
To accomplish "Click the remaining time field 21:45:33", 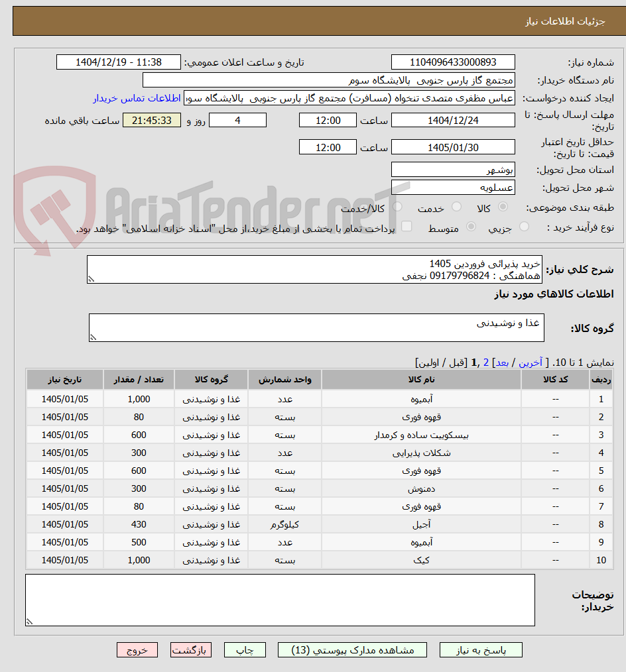I will pos(152,121).
